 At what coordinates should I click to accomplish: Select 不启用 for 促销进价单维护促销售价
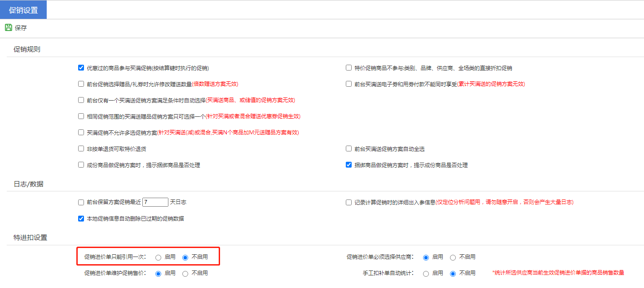click(185, 273)
